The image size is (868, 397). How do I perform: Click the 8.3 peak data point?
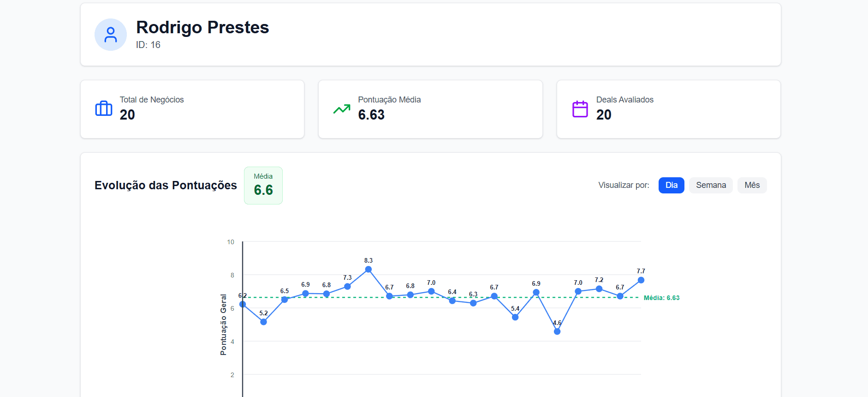(x=369, y=269)
